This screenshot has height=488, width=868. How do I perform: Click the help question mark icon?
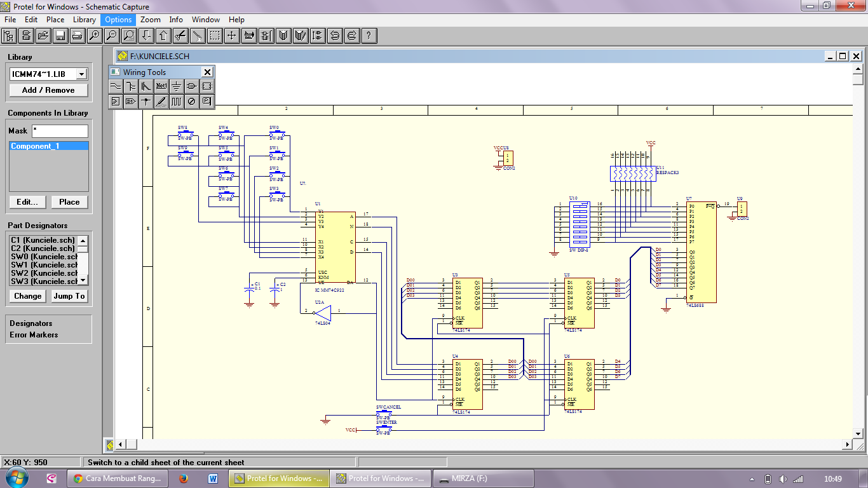pos(369,36)
